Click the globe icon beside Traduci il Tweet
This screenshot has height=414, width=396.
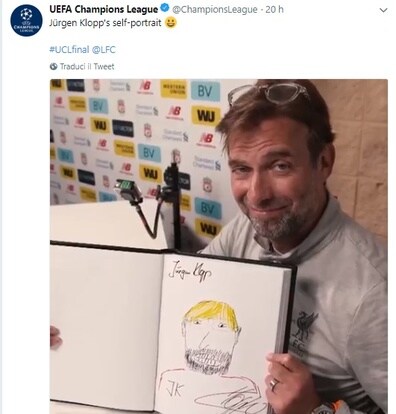pos(54,66)
